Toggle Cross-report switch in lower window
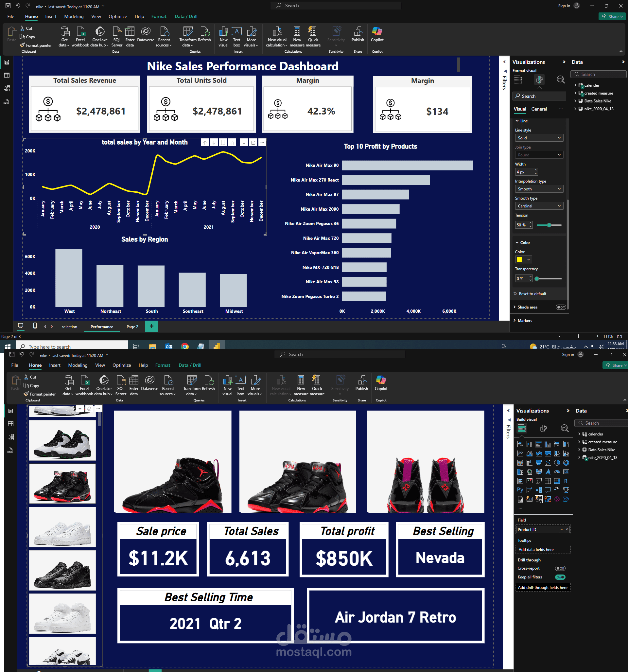Screen dimensions: 628x672 point(560,568)
